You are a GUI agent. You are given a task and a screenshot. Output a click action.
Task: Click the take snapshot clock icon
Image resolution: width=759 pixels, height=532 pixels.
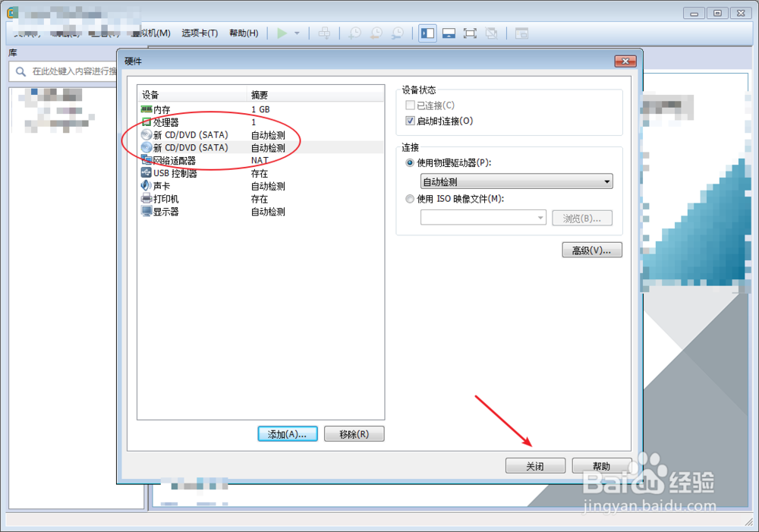pyautogui.click(x=354, y=33)
